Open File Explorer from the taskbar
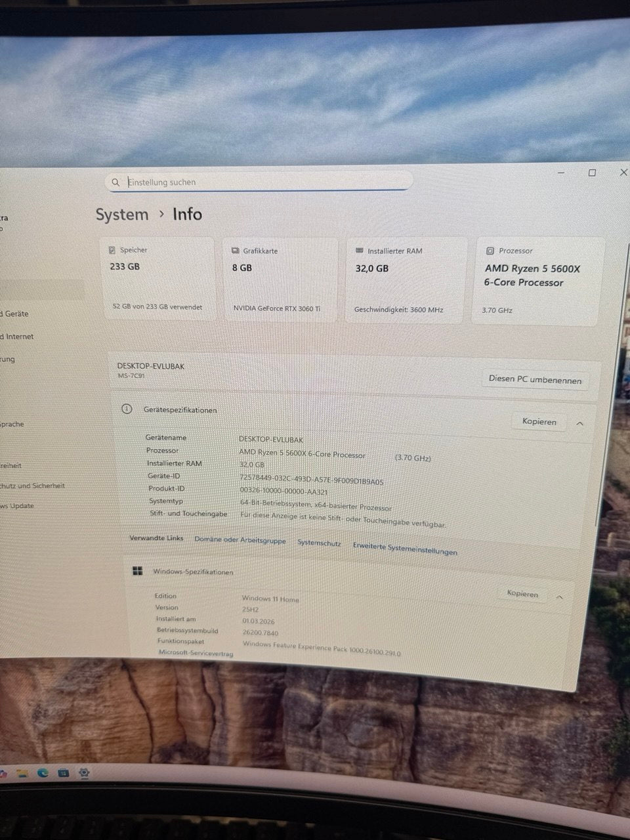The width and height of the screenshot is (630, 840). pos(22,774)
